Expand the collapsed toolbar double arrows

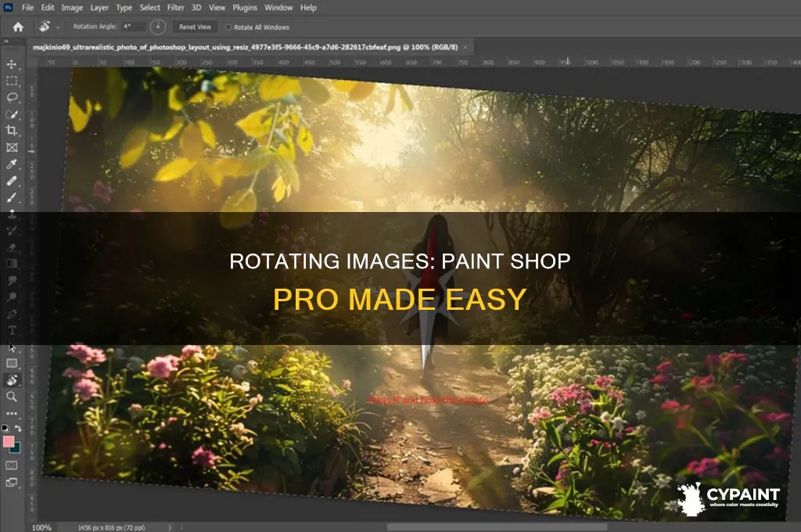tap(6, 41)
